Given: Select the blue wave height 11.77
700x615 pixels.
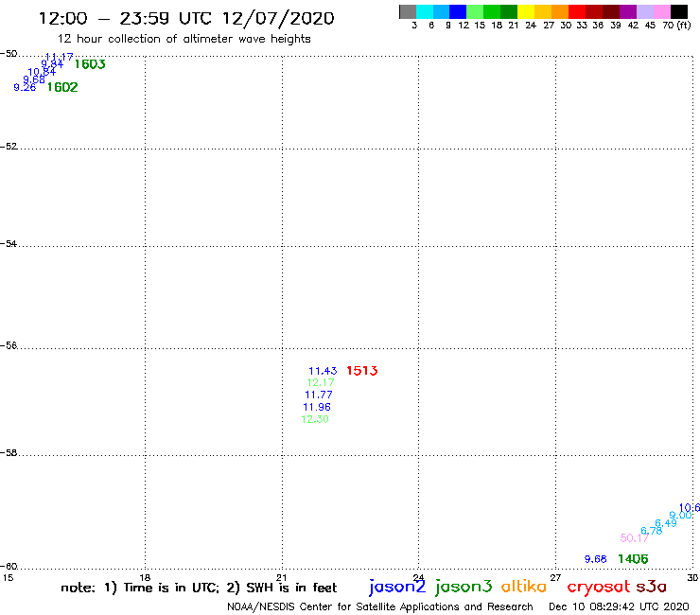Looking at the screenshot, I should pyautogui.click(x=319, y=395).
